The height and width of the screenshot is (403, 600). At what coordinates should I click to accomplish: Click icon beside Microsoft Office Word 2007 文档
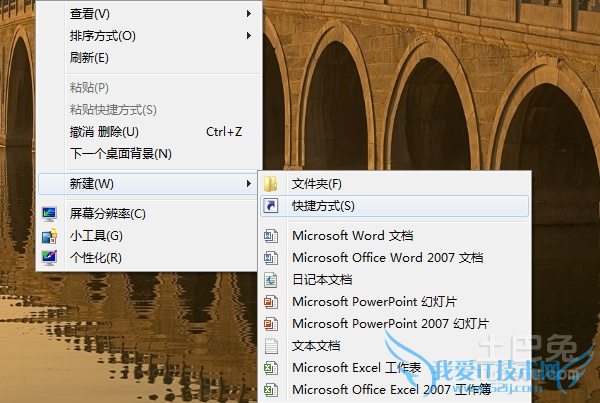(271, 258)
